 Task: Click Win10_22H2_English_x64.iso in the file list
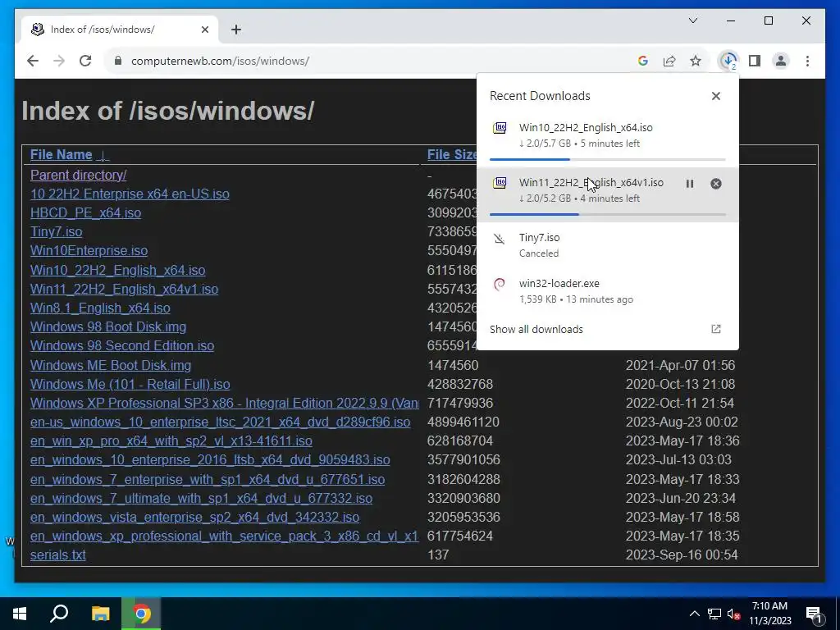click(x=118, y=270)
